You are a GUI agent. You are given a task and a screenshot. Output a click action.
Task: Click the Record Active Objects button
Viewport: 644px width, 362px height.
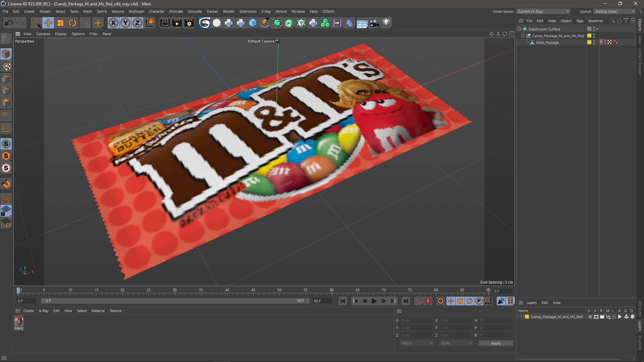coord(418,301)
